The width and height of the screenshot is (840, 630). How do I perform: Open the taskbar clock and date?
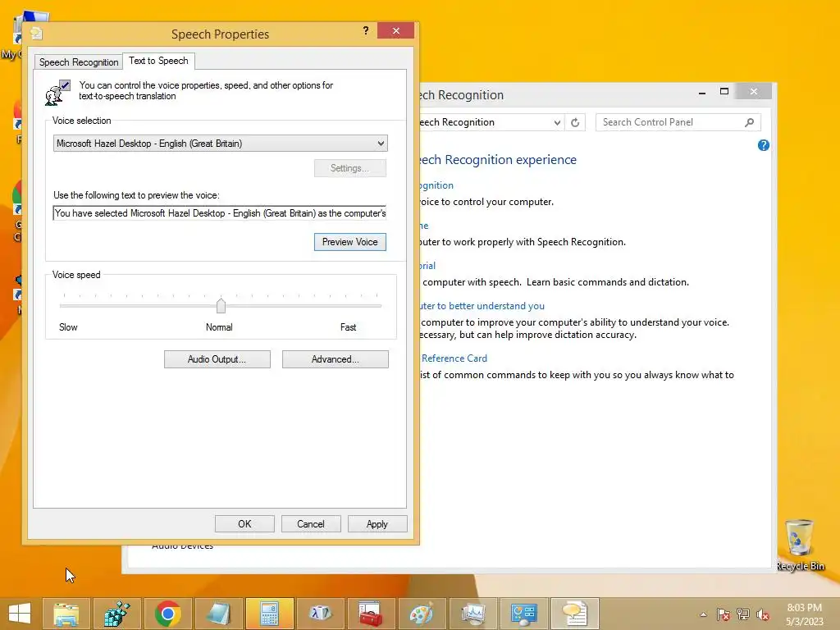pos(804,614)
